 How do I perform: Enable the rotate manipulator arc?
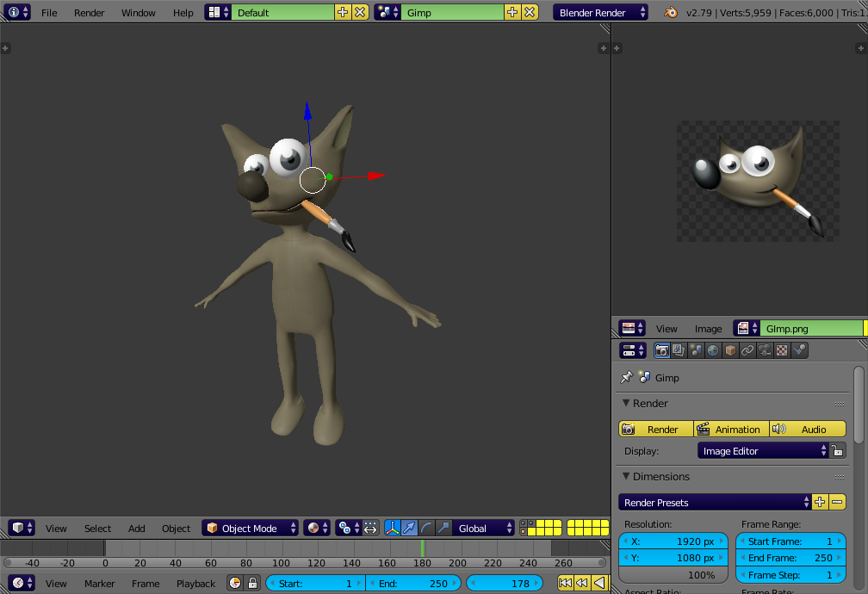coord(426,528)
